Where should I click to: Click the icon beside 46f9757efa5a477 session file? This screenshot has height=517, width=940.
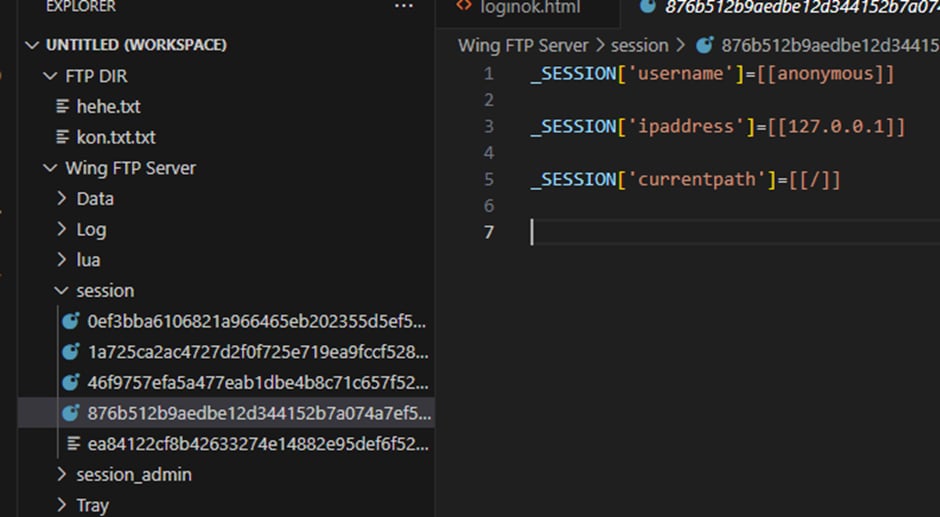(71, 382)
